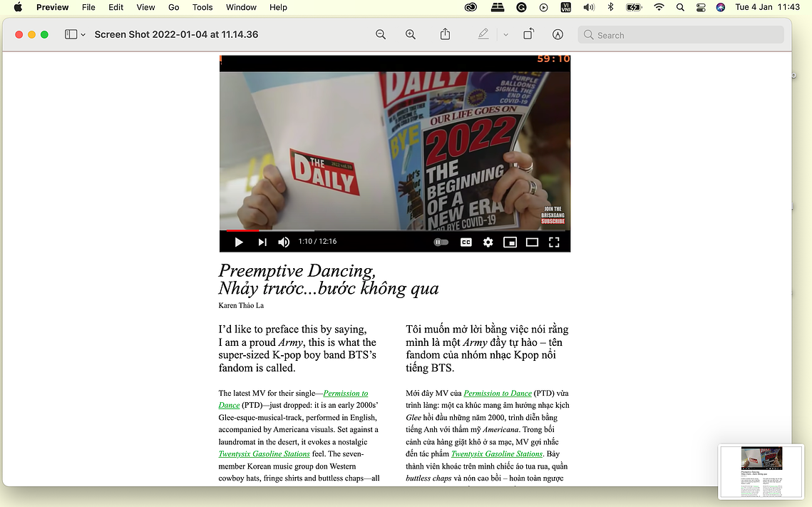Show the Markup toolbar

(557, 34)
